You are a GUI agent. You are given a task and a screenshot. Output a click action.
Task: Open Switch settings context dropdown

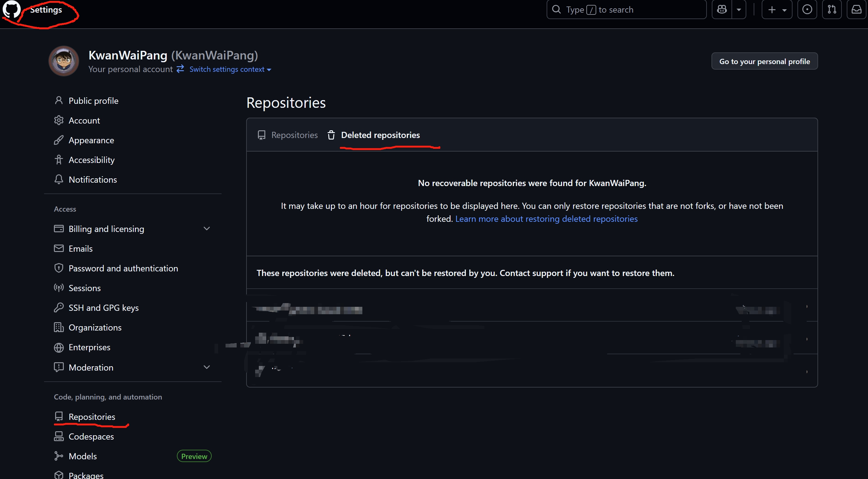point(230,69)
